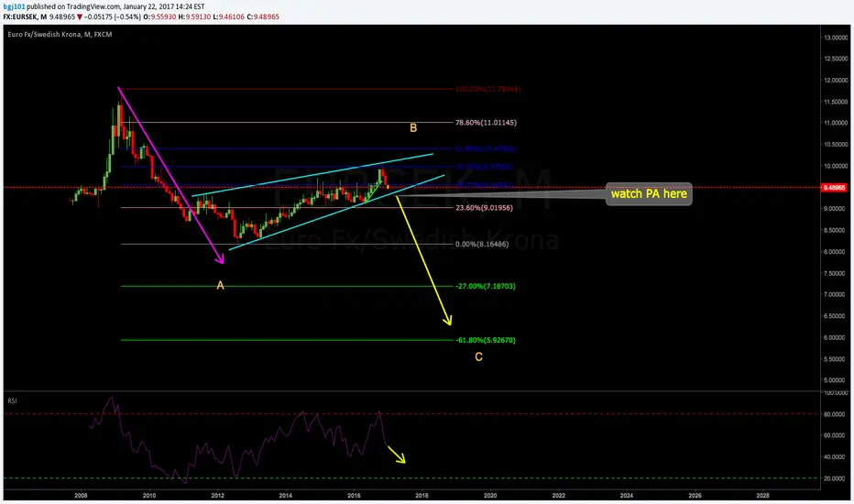This screenshot has height=504, width=854.
Task: Click the 5.00000 price axis label
Action: [x=836, y=380]
